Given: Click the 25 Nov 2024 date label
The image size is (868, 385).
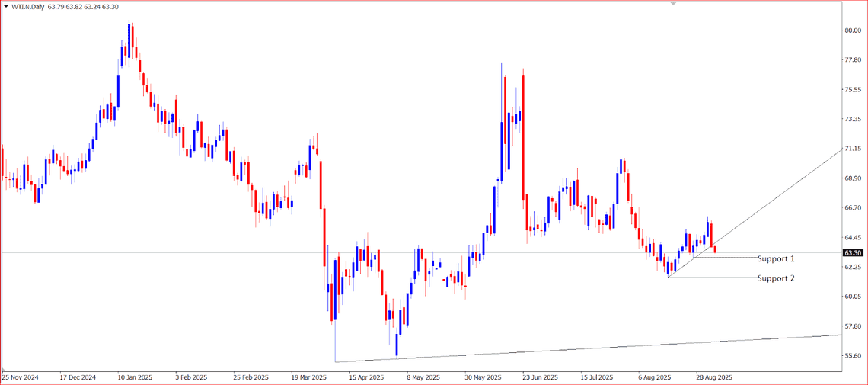Looking at the screenshot, I should pos(21,377).
